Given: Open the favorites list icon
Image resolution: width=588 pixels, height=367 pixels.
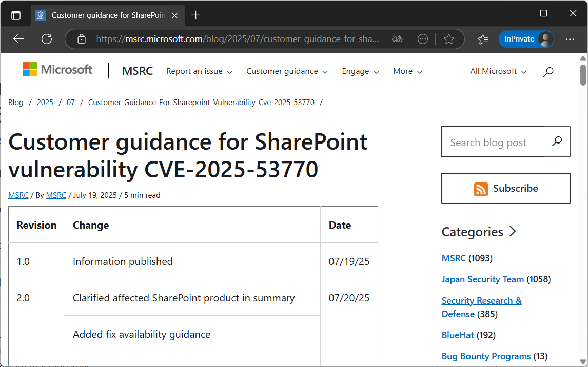Looking at the screenshot, I should (x=483, y=39).
